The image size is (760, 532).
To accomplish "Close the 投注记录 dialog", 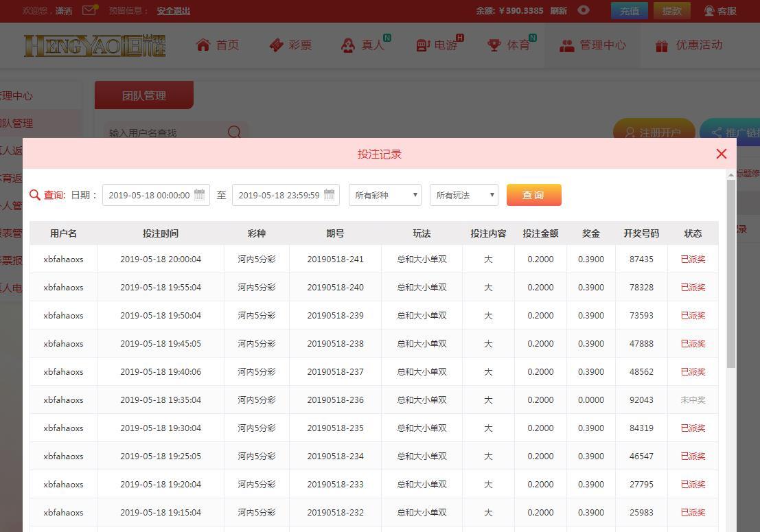I will coord(721,154).
